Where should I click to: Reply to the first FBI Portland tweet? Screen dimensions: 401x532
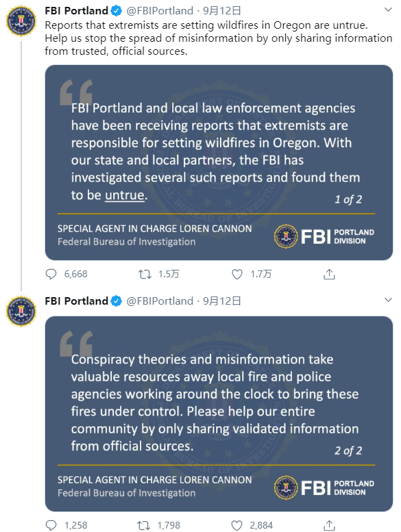51,274
